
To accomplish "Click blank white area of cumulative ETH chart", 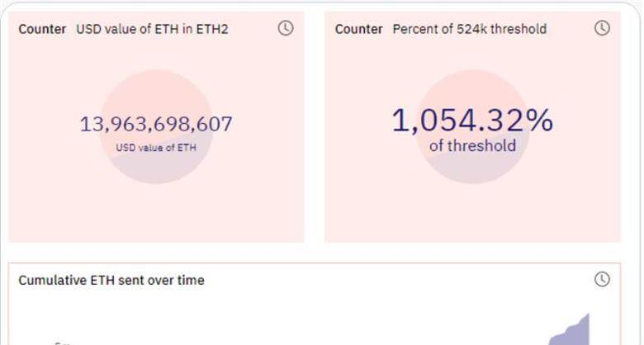I will click(x=287, y=316).
